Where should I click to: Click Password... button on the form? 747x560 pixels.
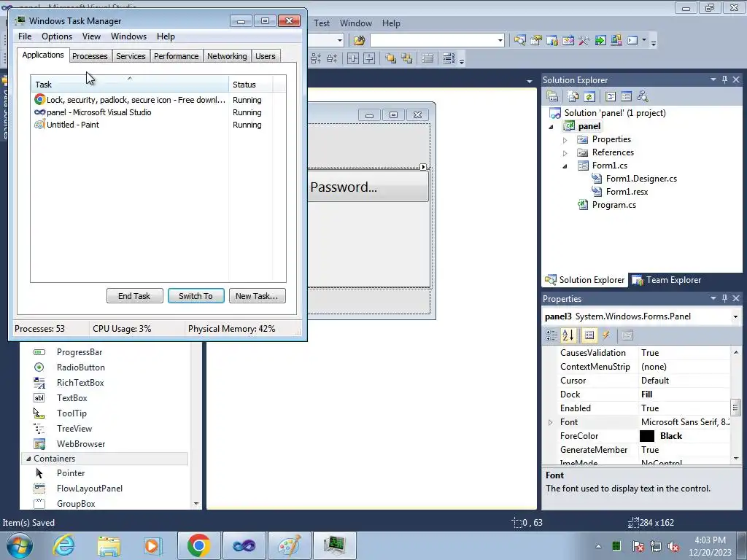pos(368,187)
